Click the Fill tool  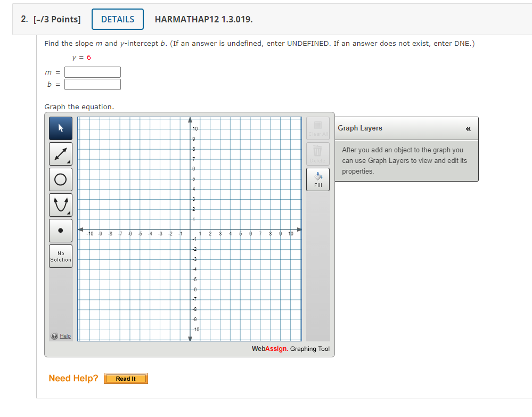point(317,179)
